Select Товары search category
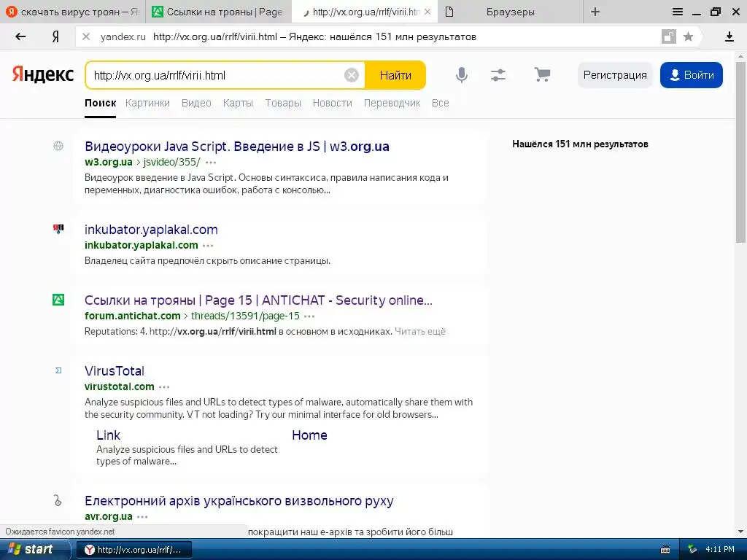Image resolution: width=747 pixels, height=560 pixels. pyautogui.click(x=283, y=103)
